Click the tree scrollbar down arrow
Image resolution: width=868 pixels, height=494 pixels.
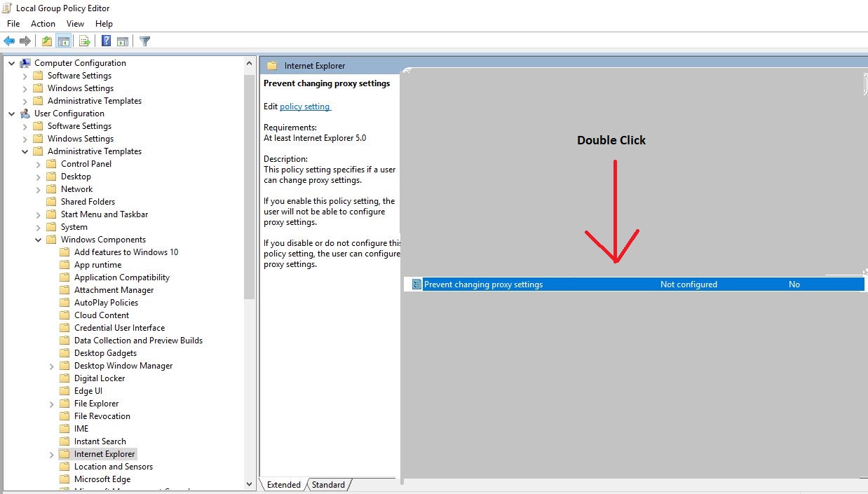[x=250, y=483]
